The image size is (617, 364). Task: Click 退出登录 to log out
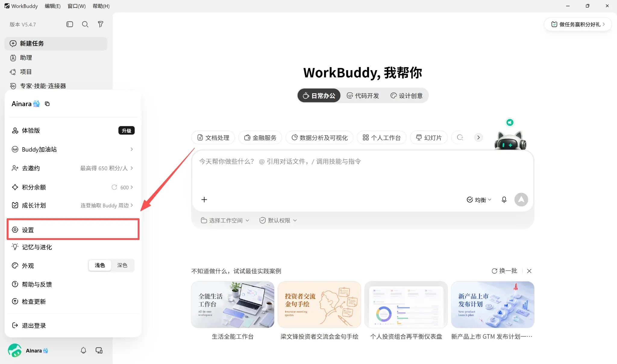pyautogui.click(x=73, y=325)
